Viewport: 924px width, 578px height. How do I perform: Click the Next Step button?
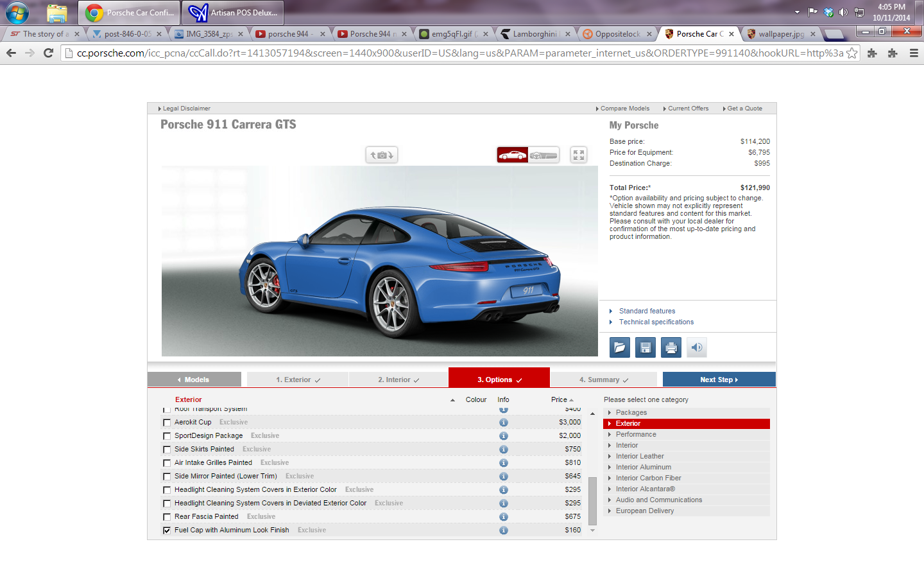click(719, 380)
